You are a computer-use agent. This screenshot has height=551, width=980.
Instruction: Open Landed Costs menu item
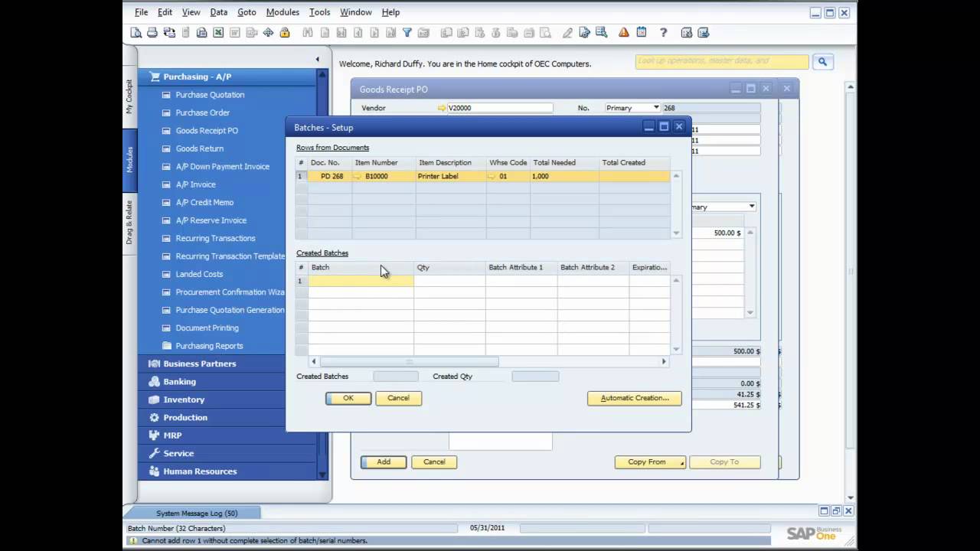coord(199,274)
